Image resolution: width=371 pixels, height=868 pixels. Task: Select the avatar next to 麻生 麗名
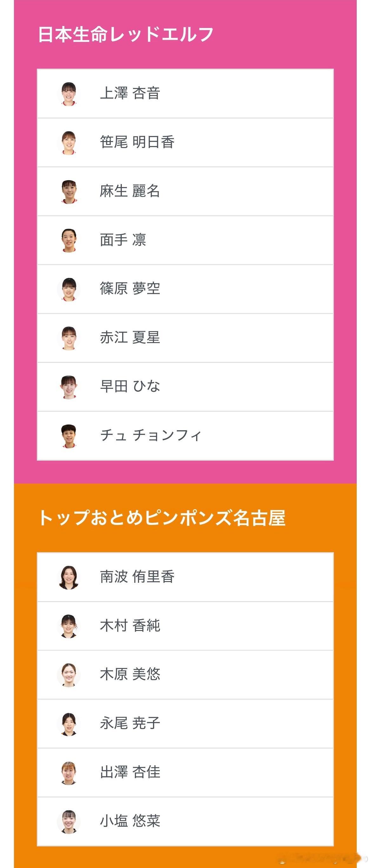69,192
